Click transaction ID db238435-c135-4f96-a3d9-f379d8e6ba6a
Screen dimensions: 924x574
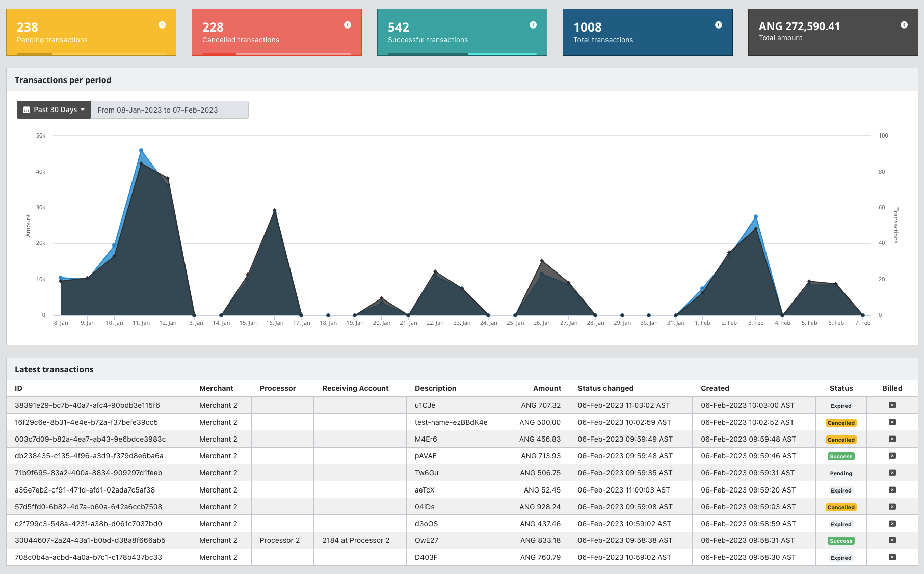[x=89, y=456]
